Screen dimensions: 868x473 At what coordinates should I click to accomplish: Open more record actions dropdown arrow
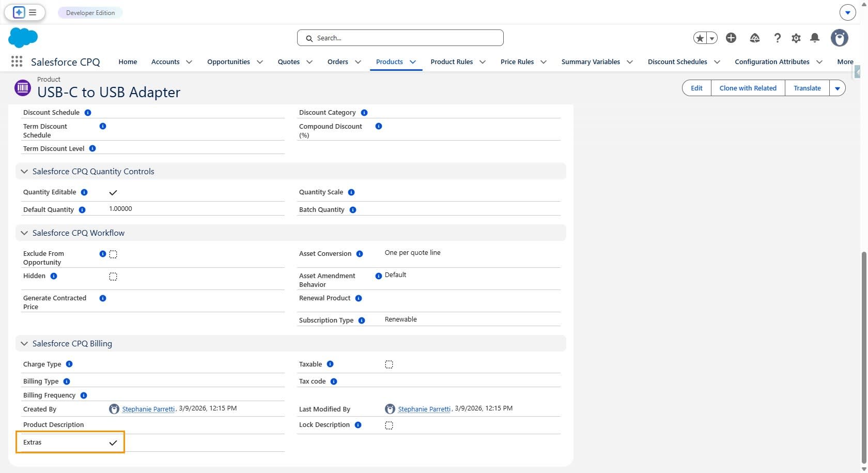click(838, 88)
